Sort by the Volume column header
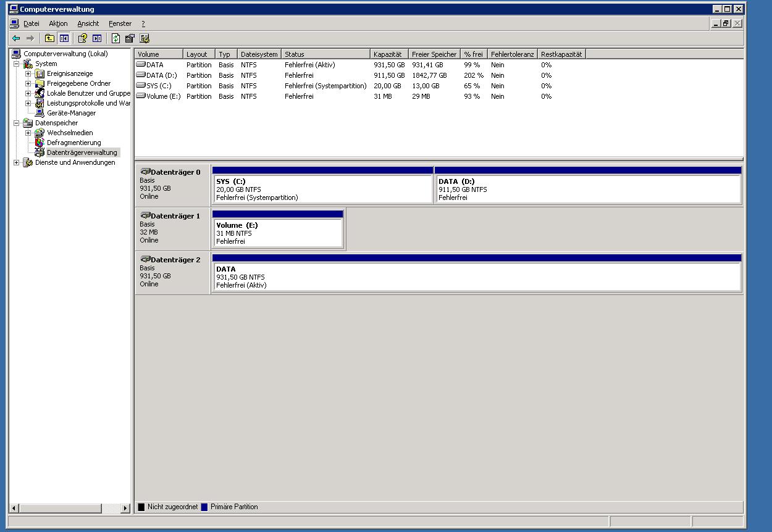772x532 pixels. click(159, 54)
